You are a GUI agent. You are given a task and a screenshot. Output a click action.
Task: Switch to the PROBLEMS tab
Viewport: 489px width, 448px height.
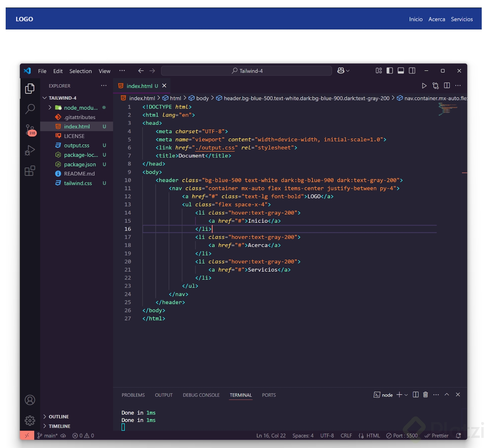(133, 395)
